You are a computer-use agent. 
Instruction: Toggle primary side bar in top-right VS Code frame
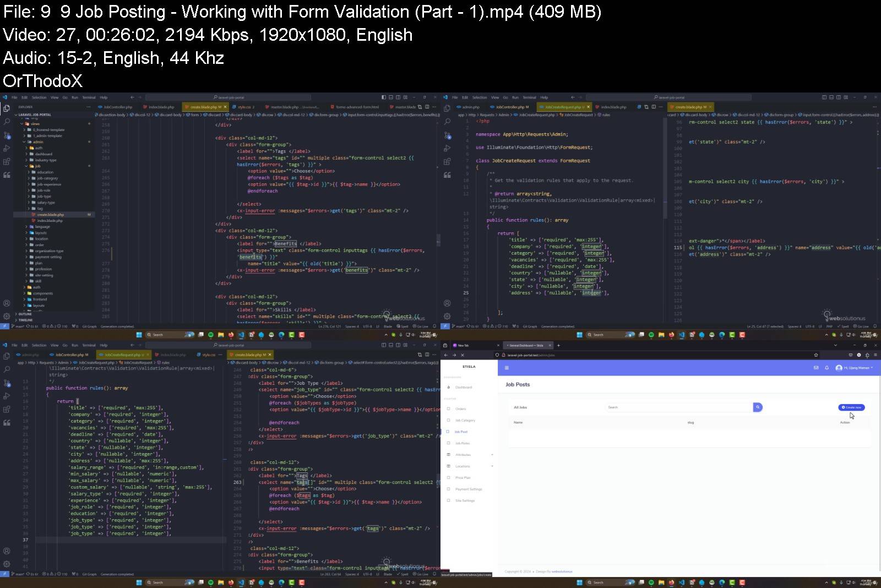tap(824, 97)
